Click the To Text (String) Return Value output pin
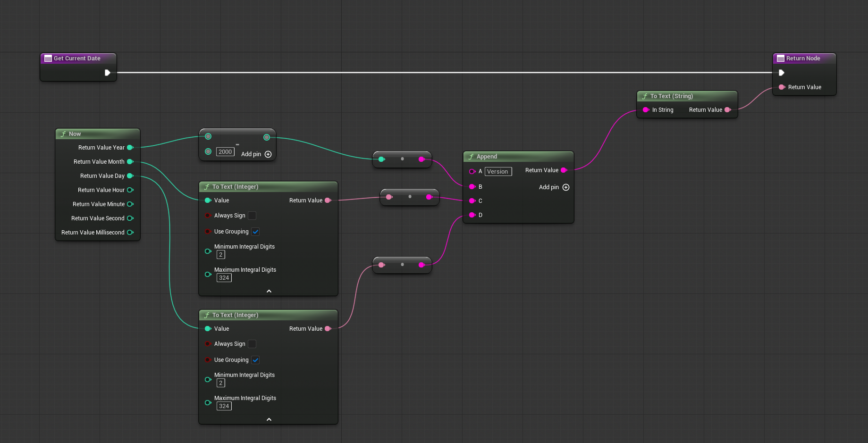This screenshot has height=443, width=868. 728,110
